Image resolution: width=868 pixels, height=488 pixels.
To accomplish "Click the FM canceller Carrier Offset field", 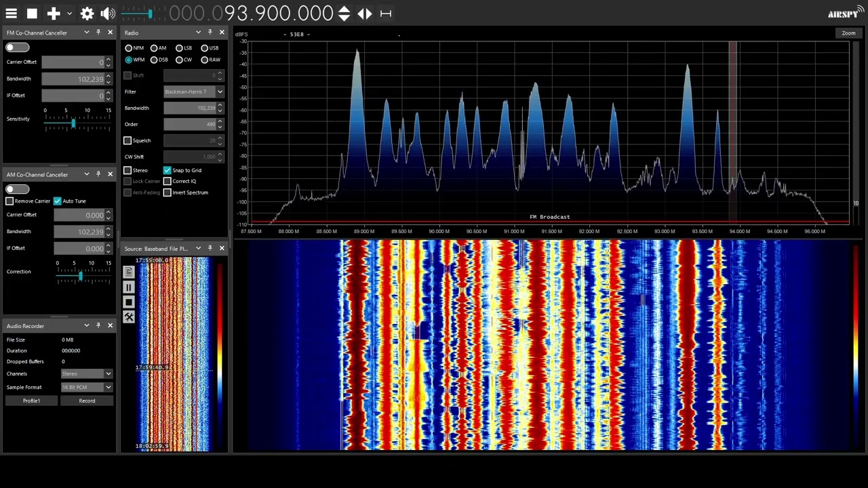I will click(x=73, y=62).
